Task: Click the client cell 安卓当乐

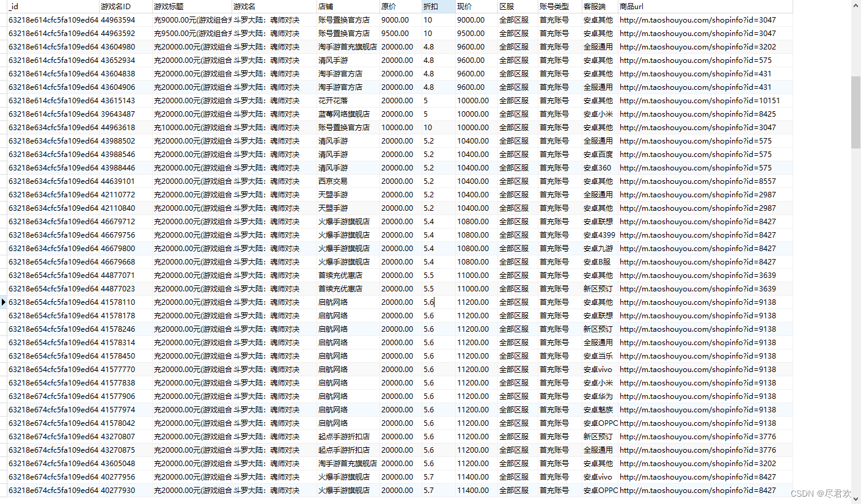Action: [599, 356]
